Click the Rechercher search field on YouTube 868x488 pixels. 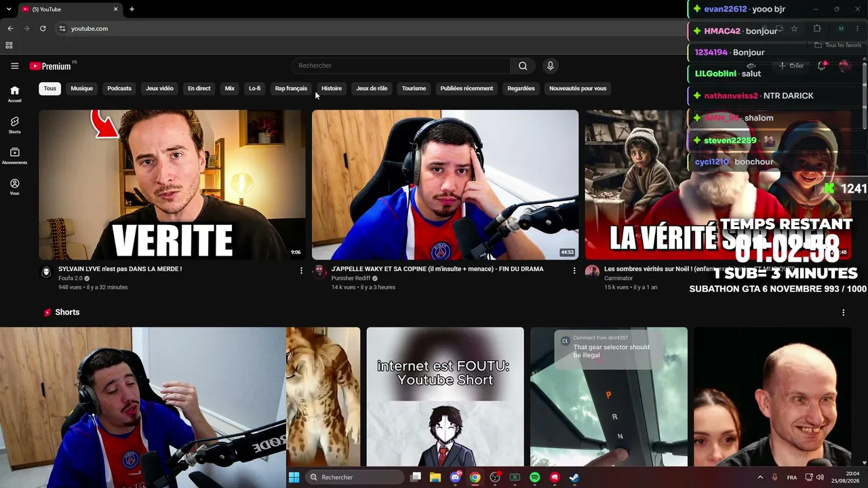pyautogui.click(x=401, y=66)
